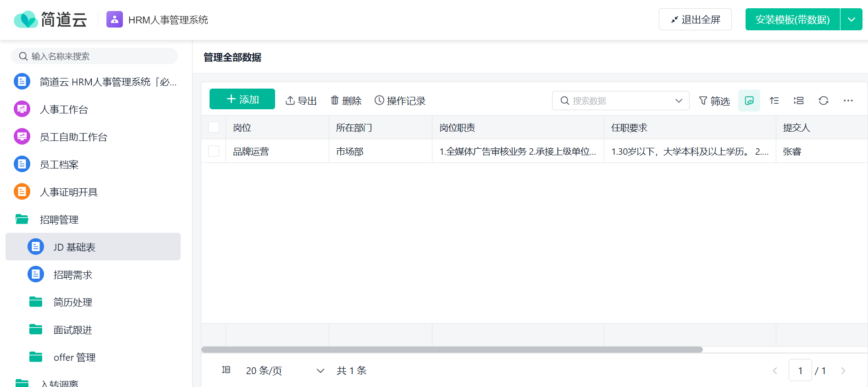Click the orange 人事证明开具 form icon
The height and width of the screenshot is (387, 868).
[22, 192]
